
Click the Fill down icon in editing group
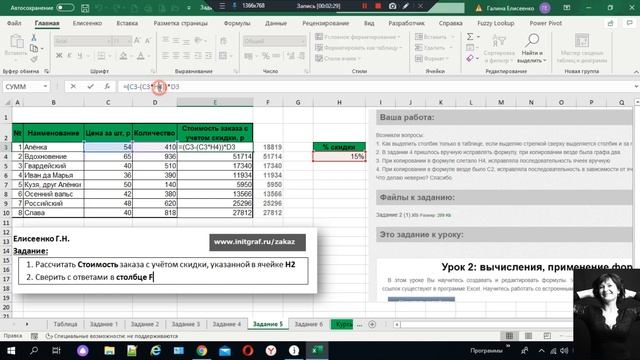[470, 48]
